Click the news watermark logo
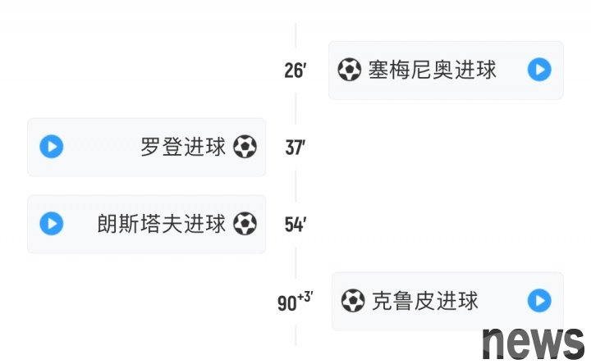The width and height of the screenshot is (591, 364). (x=534, y=344)
